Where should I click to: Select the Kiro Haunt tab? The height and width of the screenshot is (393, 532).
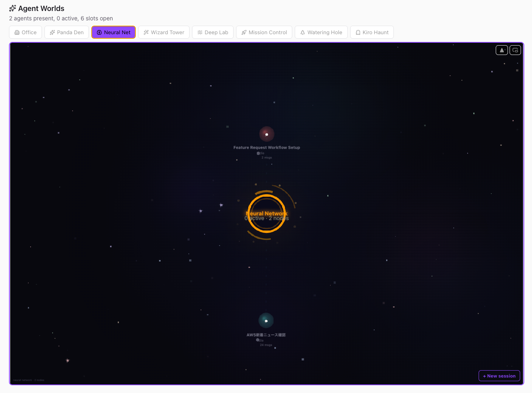coord(372,32)
